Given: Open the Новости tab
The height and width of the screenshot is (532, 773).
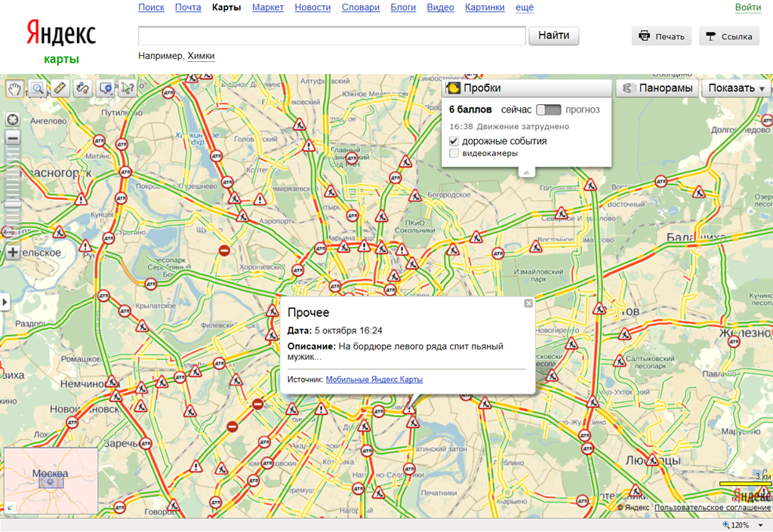Looking at the screenshot, I should 313,8.
